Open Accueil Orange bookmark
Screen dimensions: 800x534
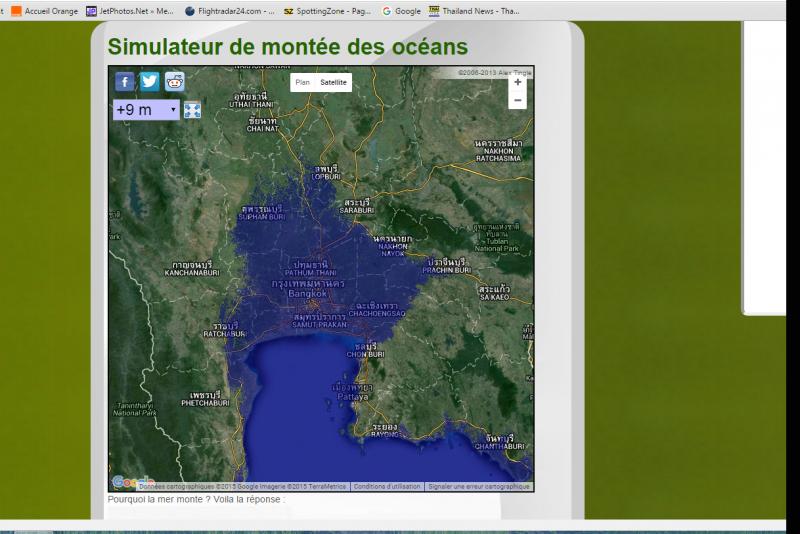(45, 11)
